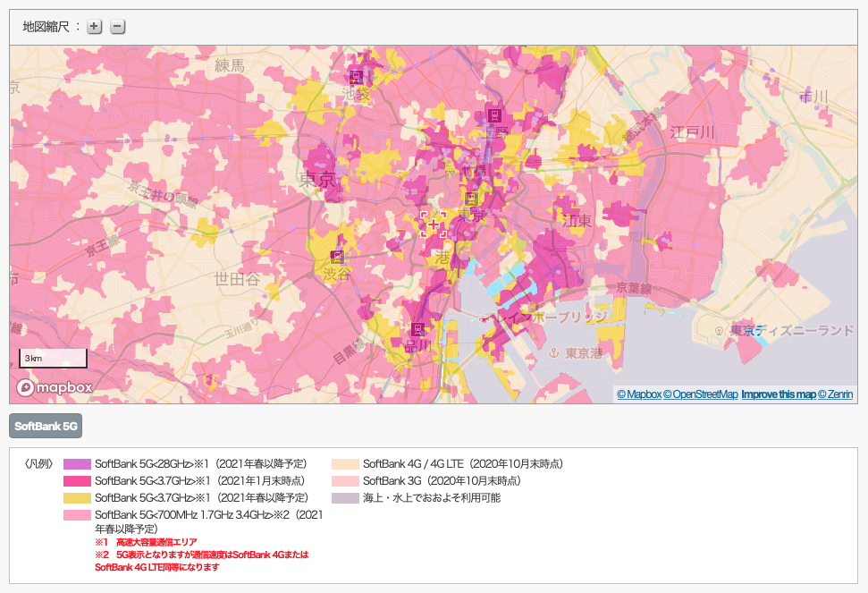The height and width of the screenshot is (593, 868).
Task: Click the 江東 label on the map
Action: (x=577, y=220)
